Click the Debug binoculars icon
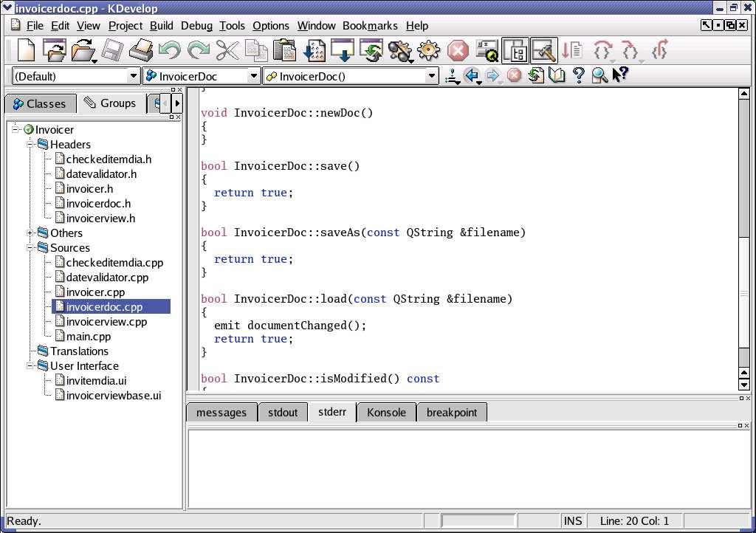This screenshot has width=756, height=533. click(x=400, y=51)
